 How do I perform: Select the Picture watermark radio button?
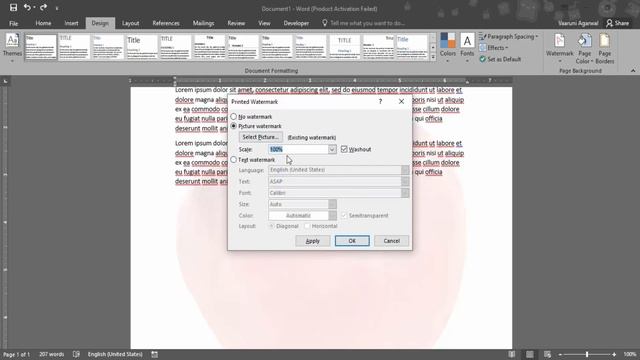pyautogui.click(x=233, y=126)
